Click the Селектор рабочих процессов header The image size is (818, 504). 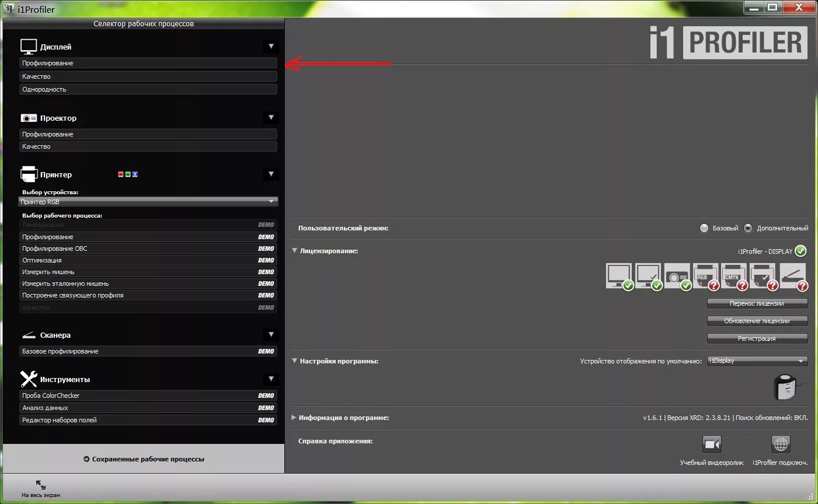click(x=144, y=24)
